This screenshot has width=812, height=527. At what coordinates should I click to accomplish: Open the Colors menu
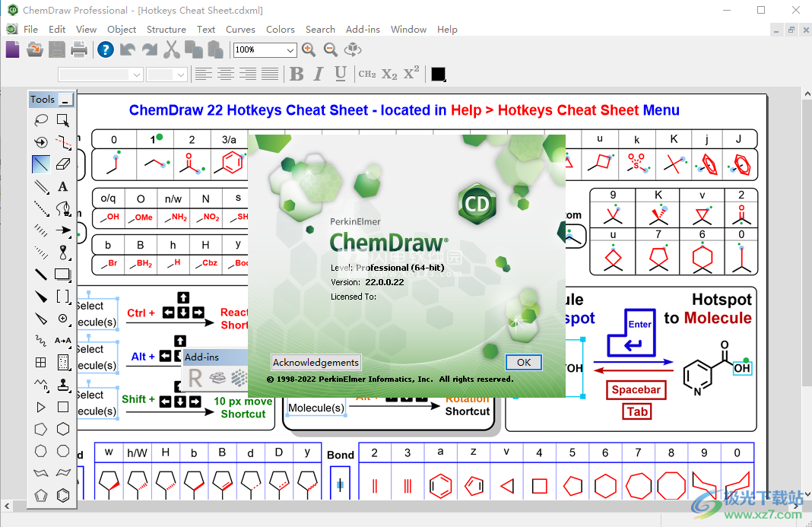click(280, 30)
